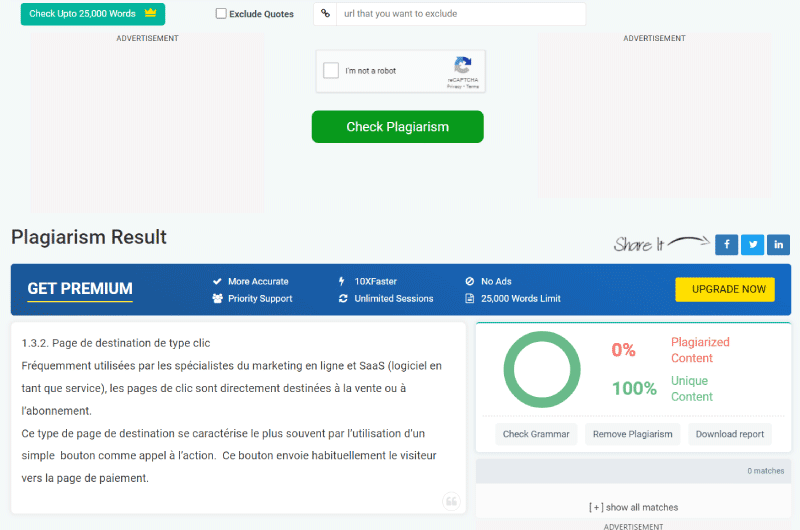This screenshot has width=800, height=530.
Task: Share result on LinkedIn icon
Action: [x=778, y=245]
